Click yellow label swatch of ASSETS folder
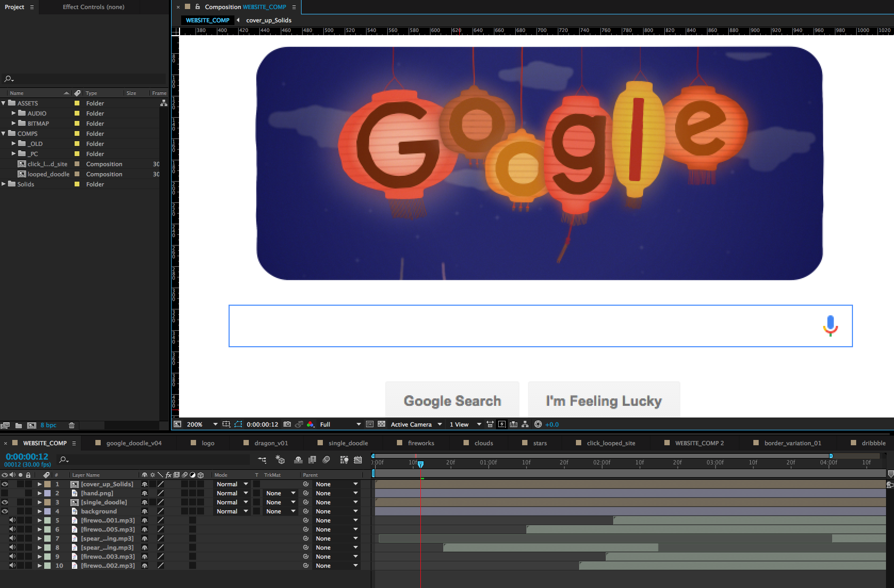 77,103
